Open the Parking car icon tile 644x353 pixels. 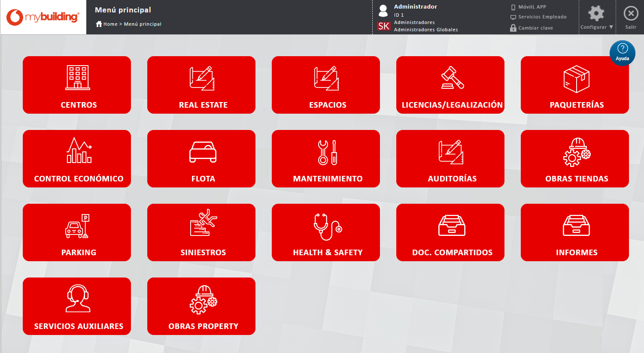[x=77, y=226]
